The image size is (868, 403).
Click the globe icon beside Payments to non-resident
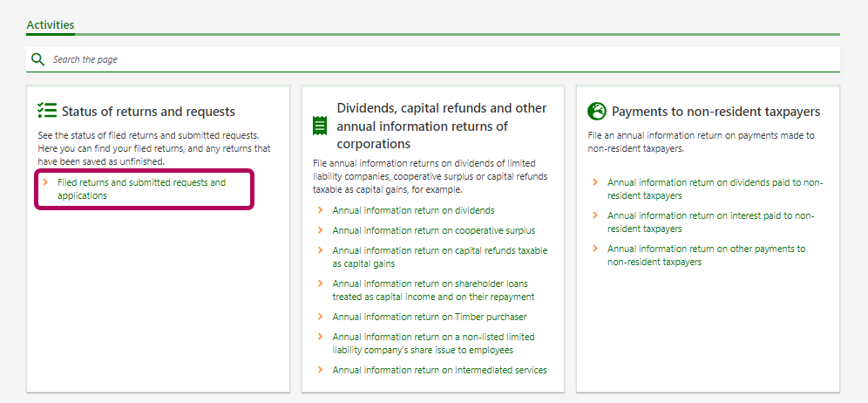pos(597,111)
